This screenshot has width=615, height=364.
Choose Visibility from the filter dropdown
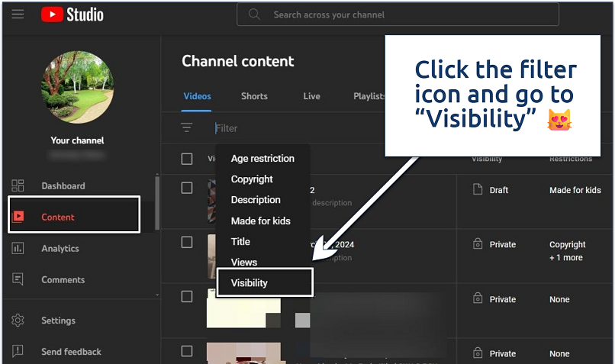[250, 283]
